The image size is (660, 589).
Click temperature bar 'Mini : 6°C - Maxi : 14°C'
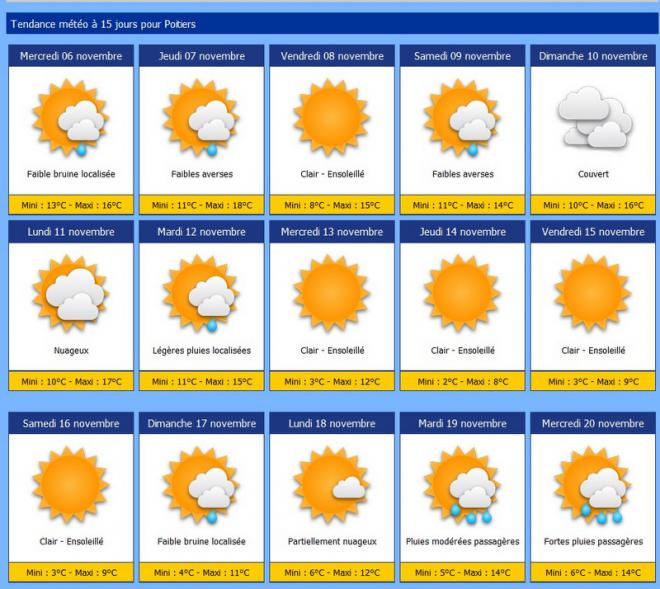point(593,573)
